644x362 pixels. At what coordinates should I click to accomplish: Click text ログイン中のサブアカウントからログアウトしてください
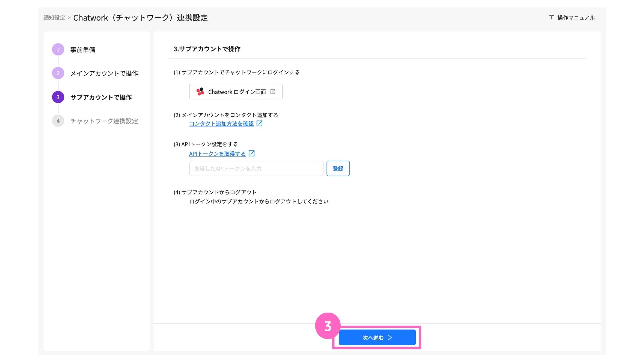click(x=259, y=201)
